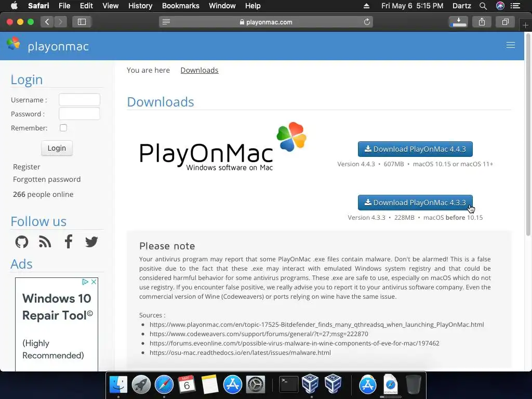Open the forums.eveonline.com source URL

tap(295, 343)
